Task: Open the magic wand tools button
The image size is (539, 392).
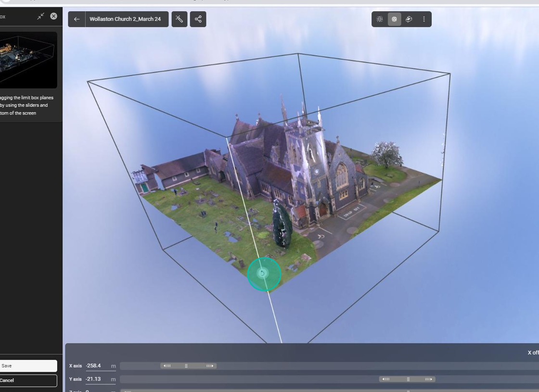Action: pyautogui.click(x=180, y=19)
